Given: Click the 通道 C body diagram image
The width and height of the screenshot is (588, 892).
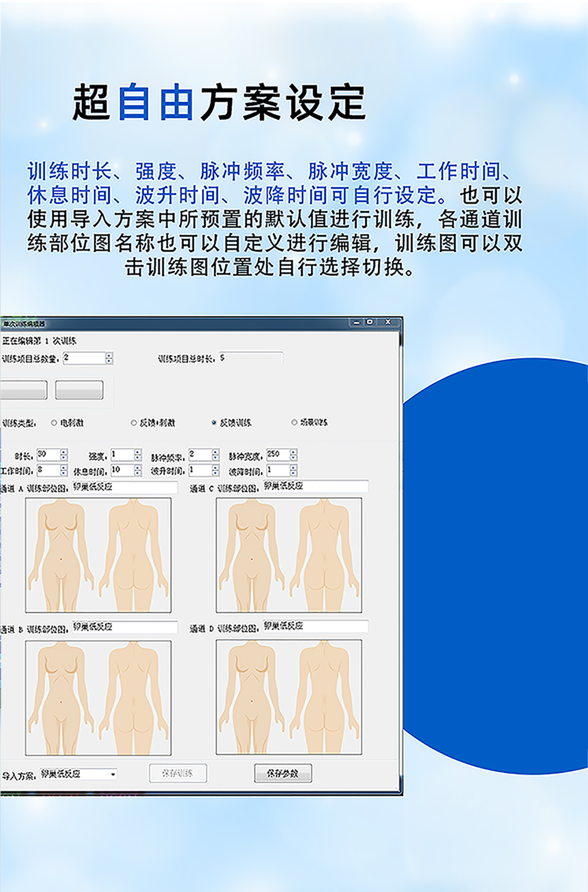Looking at the screenshot, I should click(x=289, y=555).
